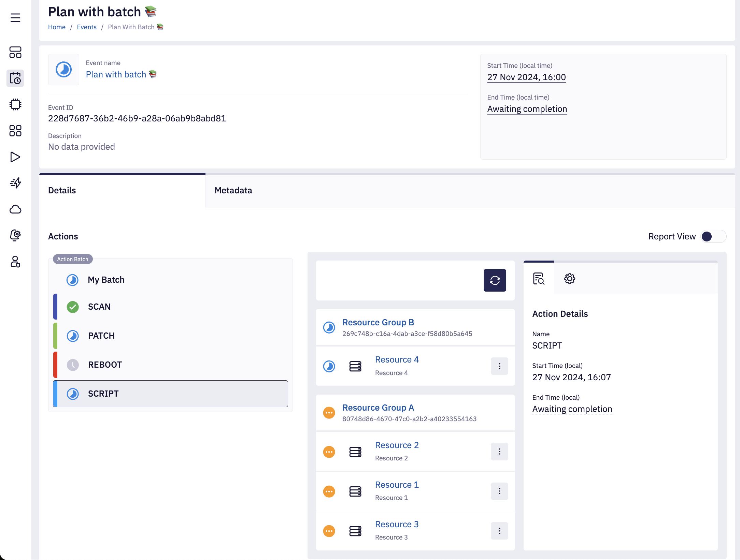The height and width of the screenshot is (560, 740).
Task: Switch to the Metadata tab
Action: (233, 190)
